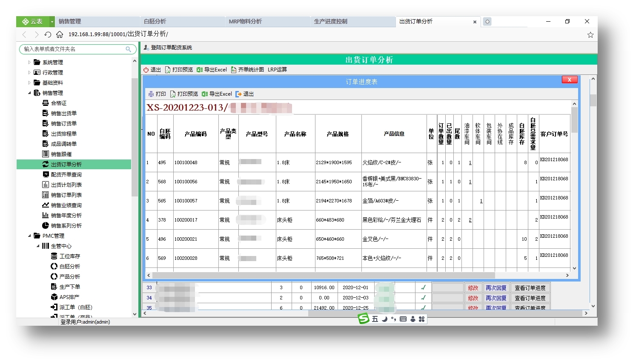636x364 pixels.
Task: Go to home page icon
Action: pyautogui.click(x=60, y=34)
